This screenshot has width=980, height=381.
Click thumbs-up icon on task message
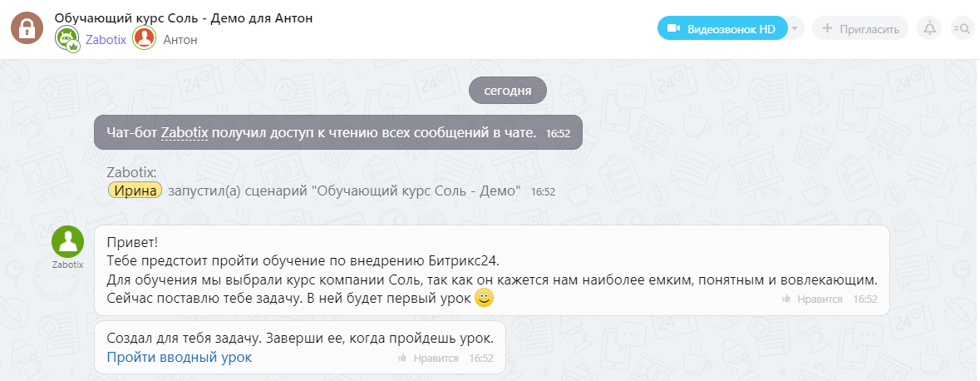pyautogui.click(x=402, y=359)
